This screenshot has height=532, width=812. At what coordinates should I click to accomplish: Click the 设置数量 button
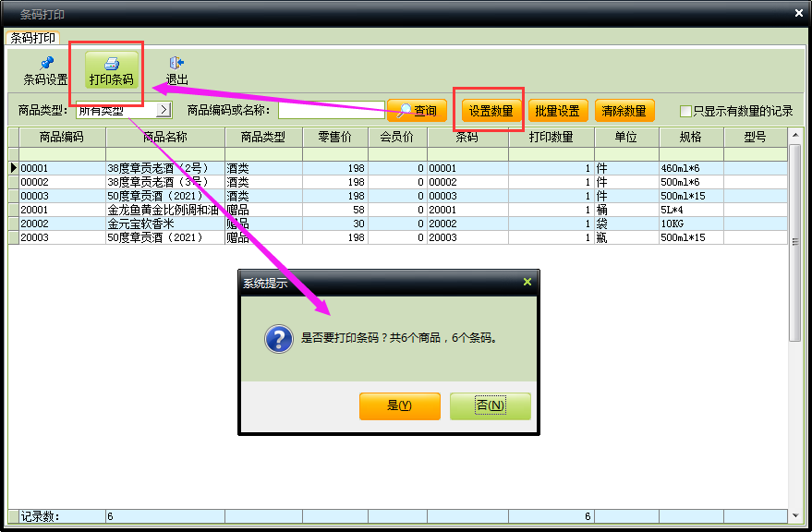point(491,111)
